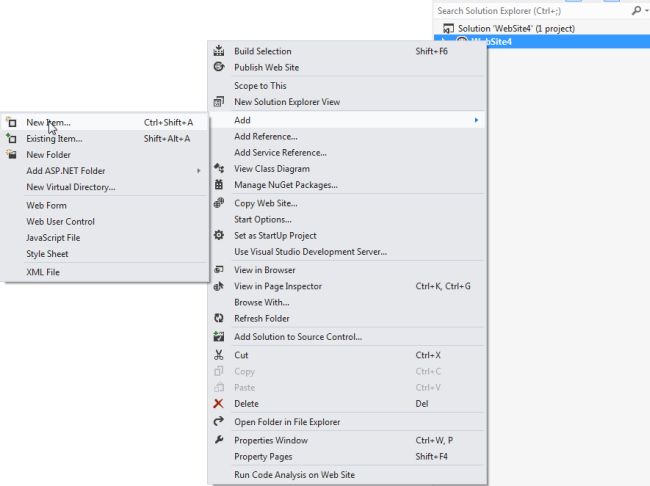Viewport: 650px width, 486px height.
Task: Click the Refresh Folder icon
Action: pyautogui.click(x=219, y=318)
